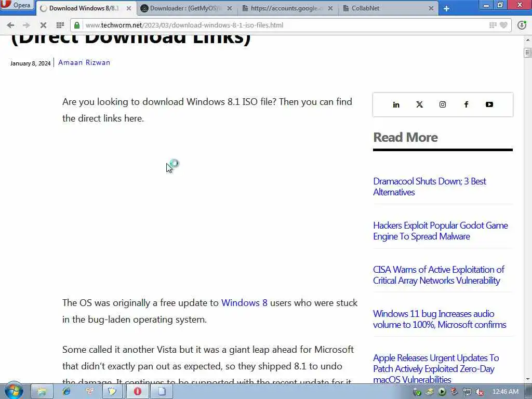532x399 pixels.
Task: Open the Godot Game Engine malware article
Action: click(x=441, y=231)
